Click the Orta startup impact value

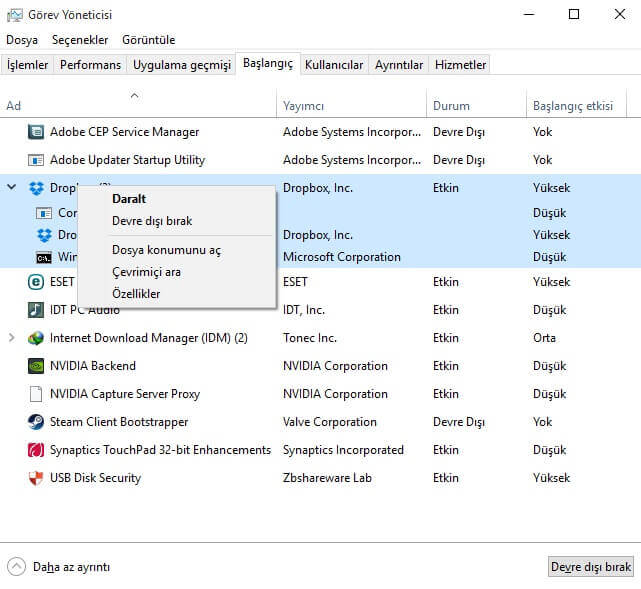click(x=545, y=338)
